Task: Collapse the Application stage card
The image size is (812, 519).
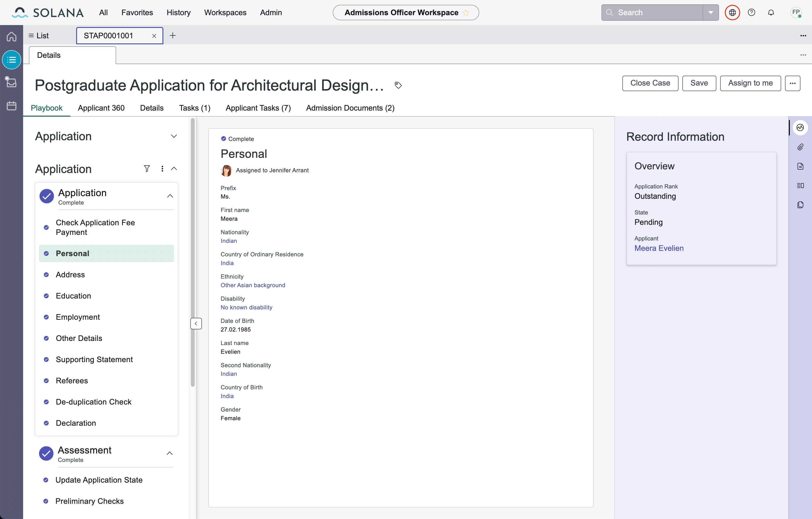Action: [170, 196]
